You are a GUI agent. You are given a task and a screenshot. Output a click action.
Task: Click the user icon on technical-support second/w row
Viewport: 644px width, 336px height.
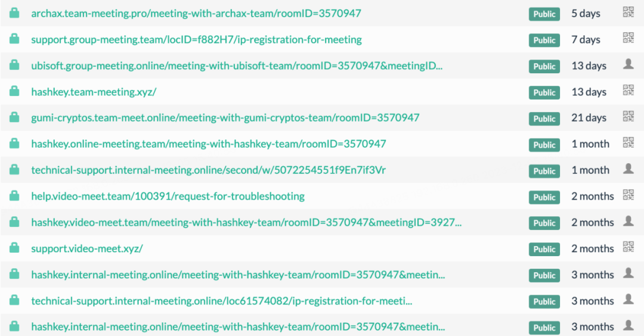(x=628, y=169)
